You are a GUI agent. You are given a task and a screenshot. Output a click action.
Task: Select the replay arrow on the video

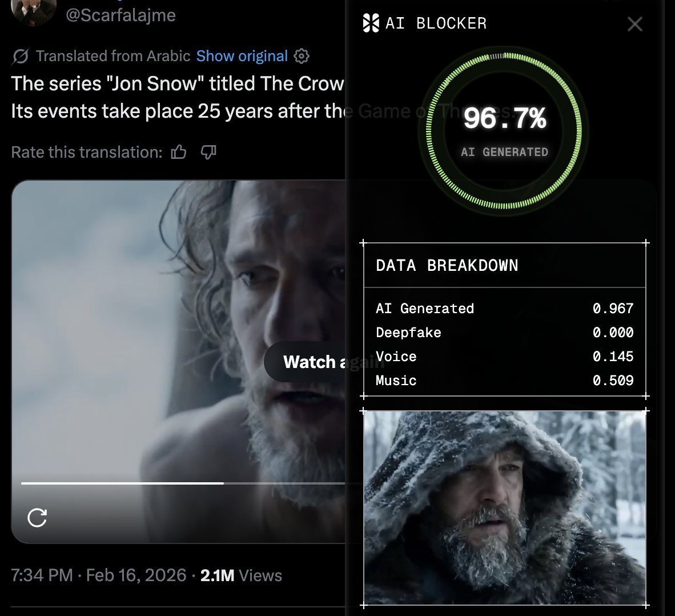coord(37,519)
